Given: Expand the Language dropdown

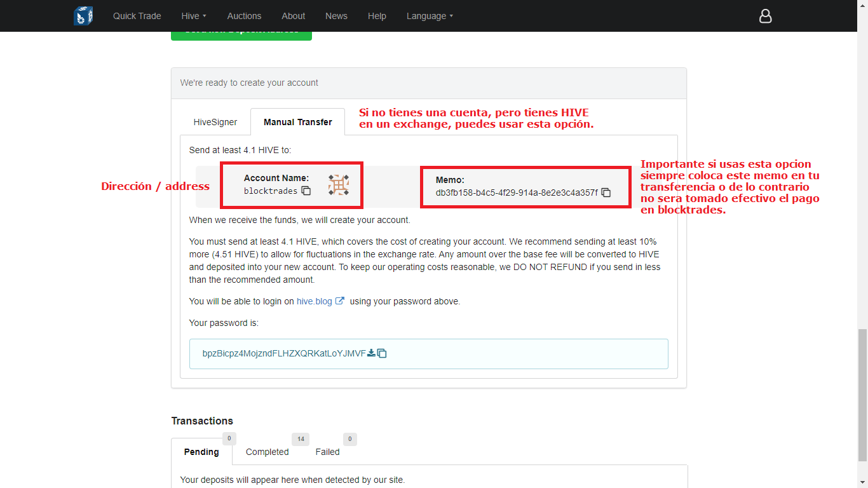Looking at the screenshot, I should coord(430,16).
